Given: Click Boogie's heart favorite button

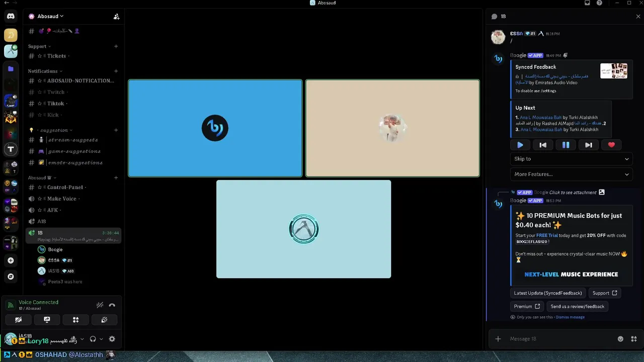Looking at the screenshot, I should tap(611, 145).
